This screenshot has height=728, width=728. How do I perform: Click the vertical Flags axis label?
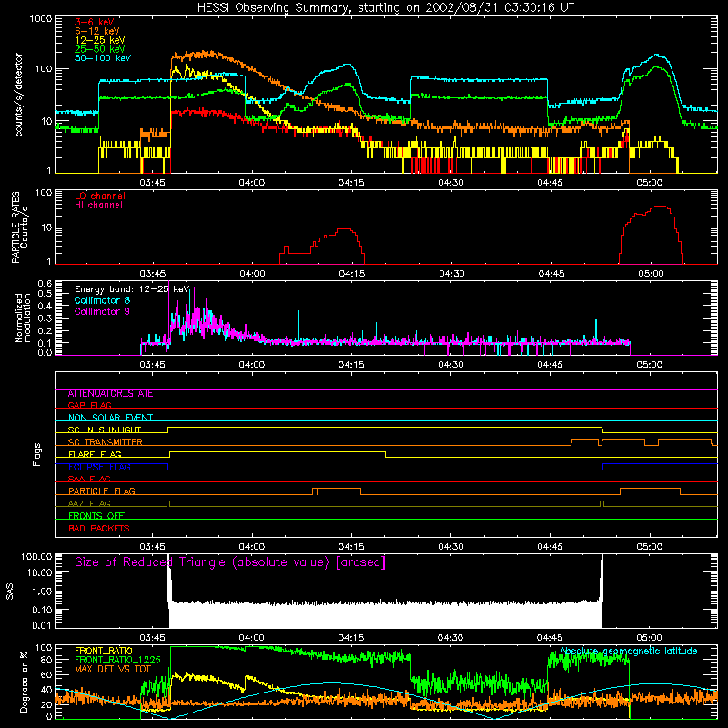pyautogui.click(x=37, y=454)
